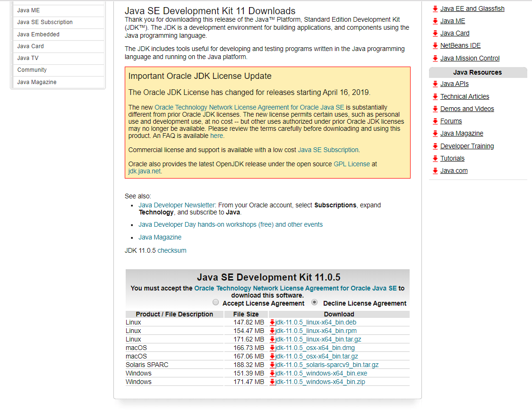Click red arrow icon beside NetBeans IDE
The width and height of the screenshot is (532, 410).
point(435,45)
